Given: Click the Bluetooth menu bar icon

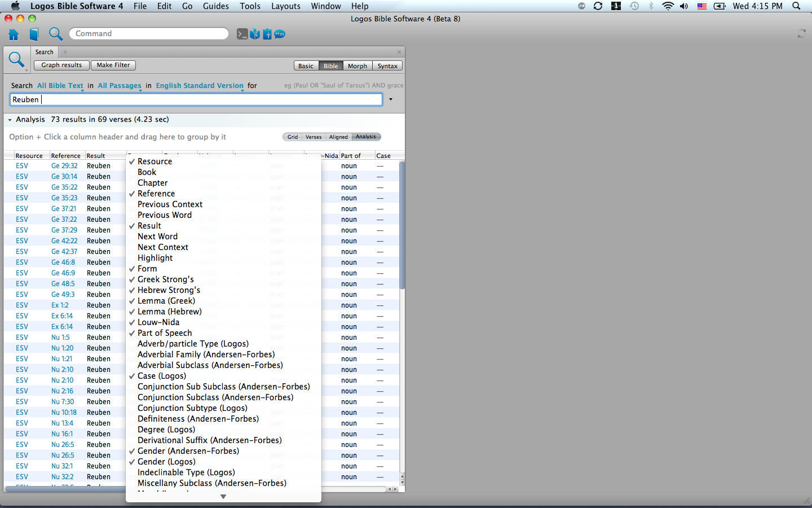Looking at the screenshot, I should pos(651,6).
